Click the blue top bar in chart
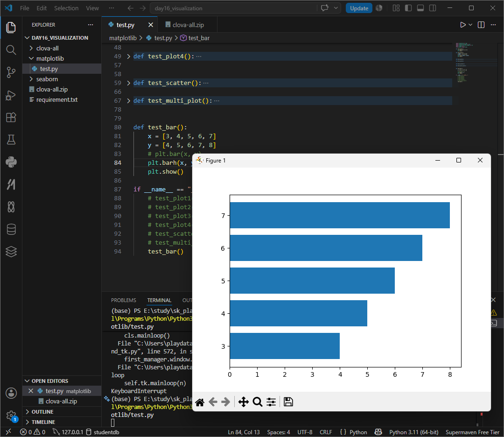The image size is (504, 437). point(340,215)
